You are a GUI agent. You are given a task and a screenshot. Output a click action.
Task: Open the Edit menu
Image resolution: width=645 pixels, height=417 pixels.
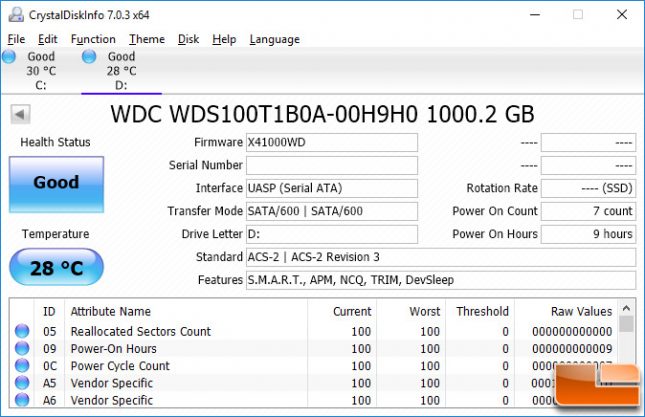pyautogui.click(x=47, y=39)
